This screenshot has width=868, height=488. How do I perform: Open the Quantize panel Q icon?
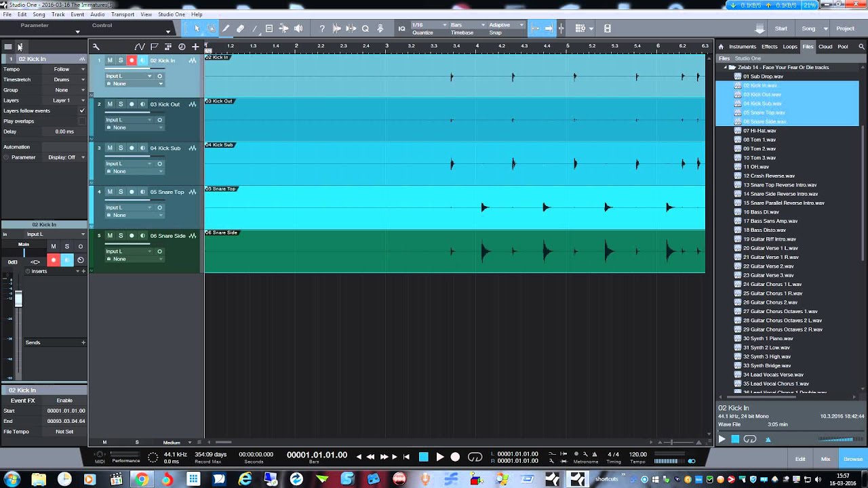[366, 28]
